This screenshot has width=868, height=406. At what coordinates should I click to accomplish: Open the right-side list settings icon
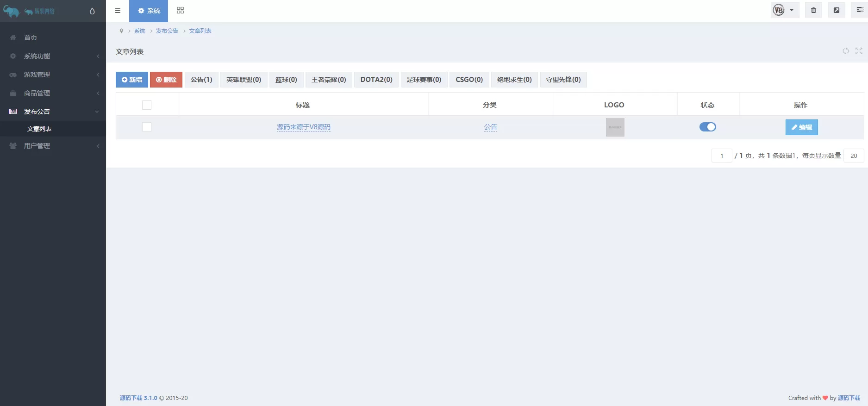point(860,10)
